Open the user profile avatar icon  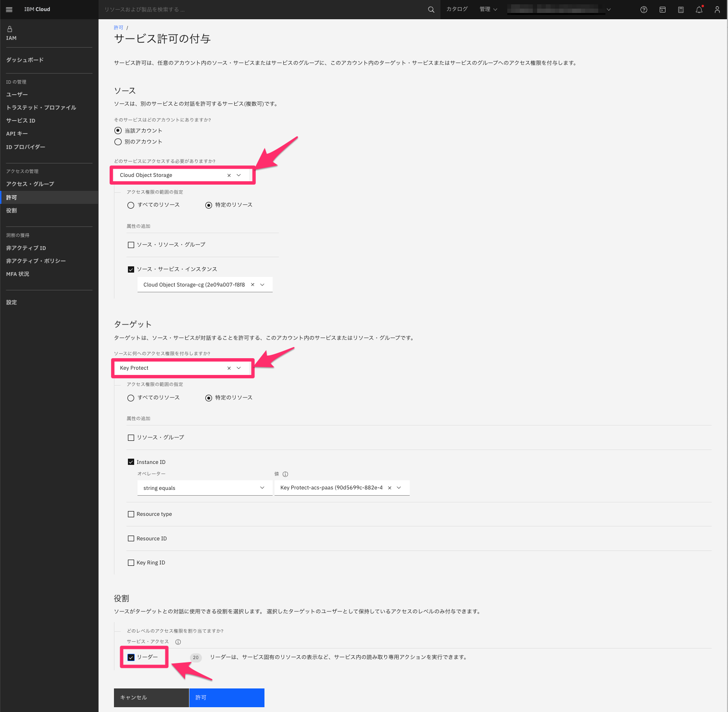tap(717, 10)
